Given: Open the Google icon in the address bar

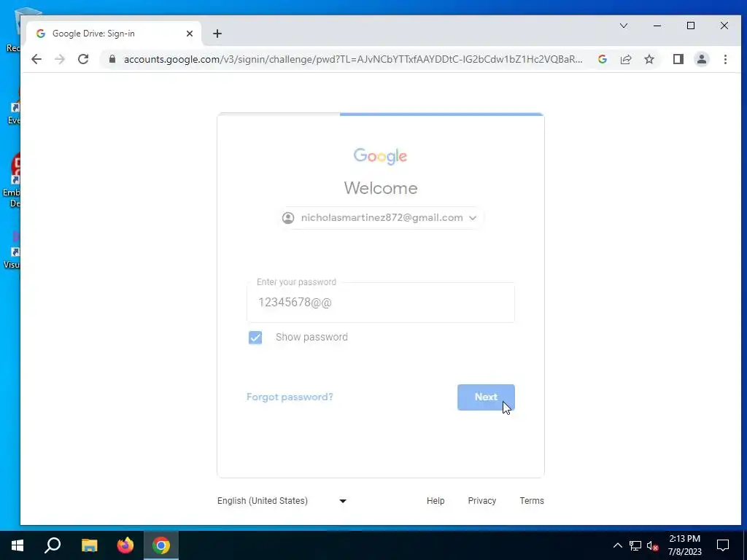Looking at the screenshot, I should point(602,59).
